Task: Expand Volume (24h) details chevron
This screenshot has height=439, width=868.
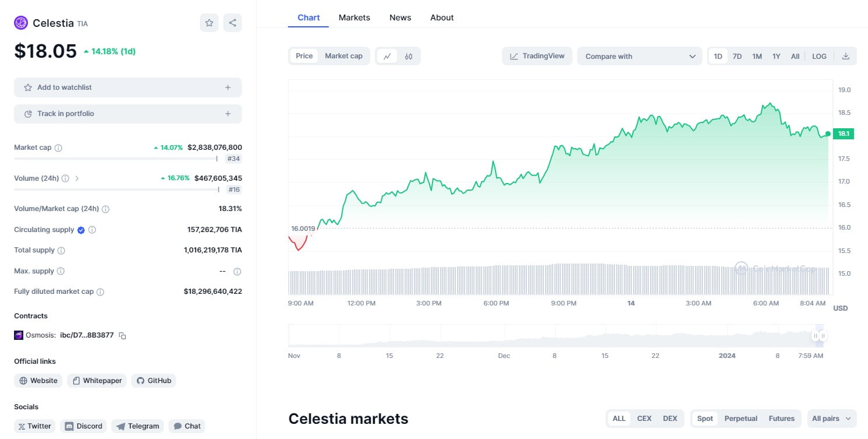Action: [77, 178]
